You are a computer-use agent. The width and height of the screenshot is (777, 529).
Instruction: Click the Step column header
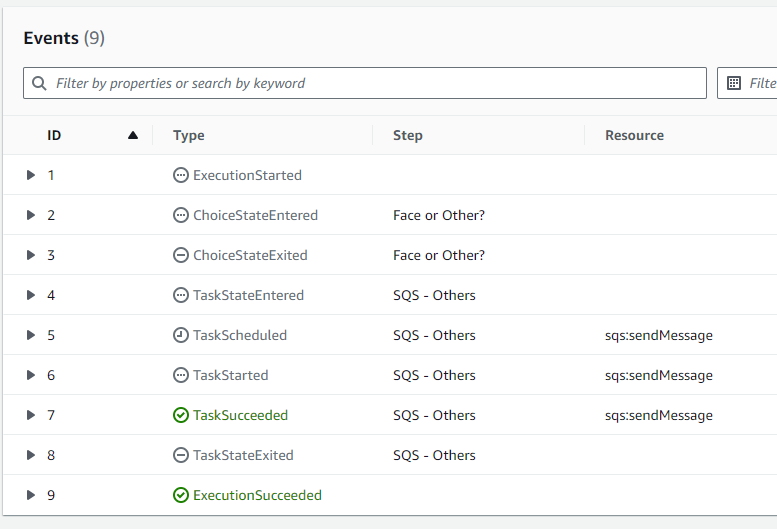tap(408, 135)
